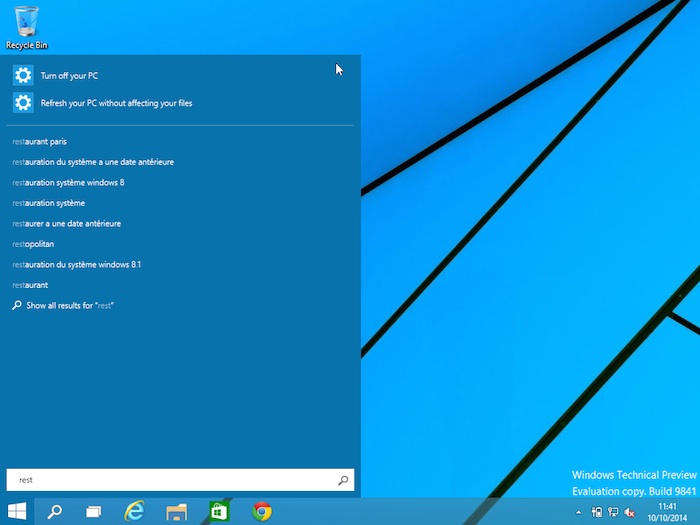Open File Explorer from the taskbar
This screenshot has height=525, width=700.
click(177, 511)
